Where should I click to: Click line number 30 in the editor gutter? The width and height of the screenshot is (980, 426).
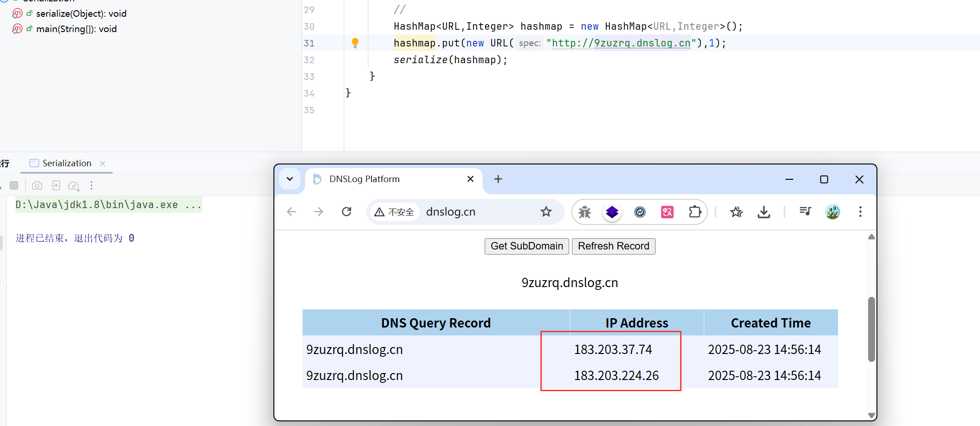point(309,26)
